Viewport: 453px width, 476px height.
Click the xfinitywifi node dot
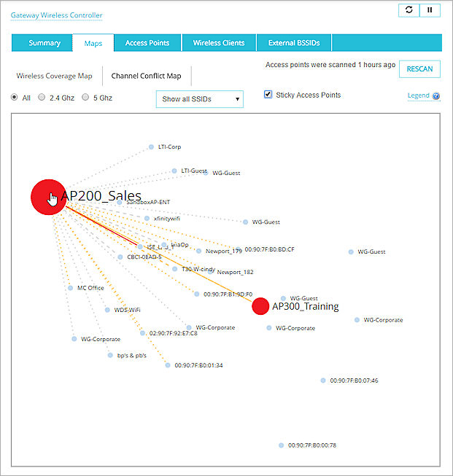(x=147, y=218)
